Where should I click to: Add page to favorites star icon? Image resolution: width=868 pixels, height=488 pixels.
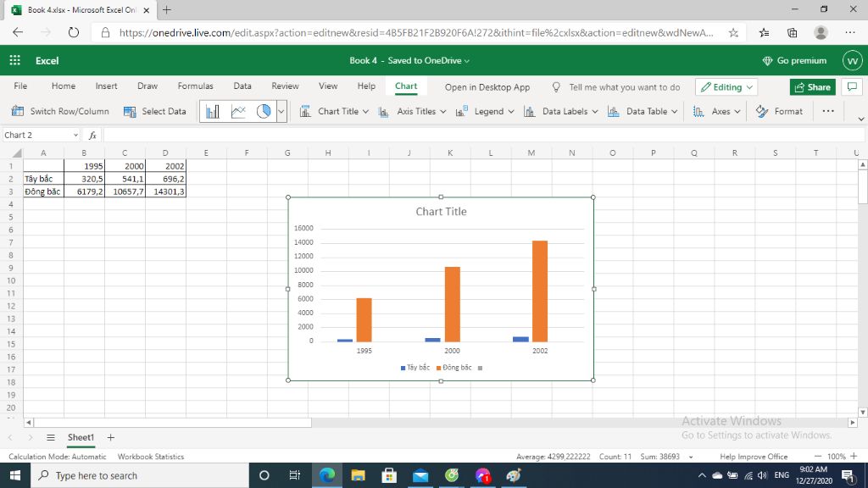[733, 33]
